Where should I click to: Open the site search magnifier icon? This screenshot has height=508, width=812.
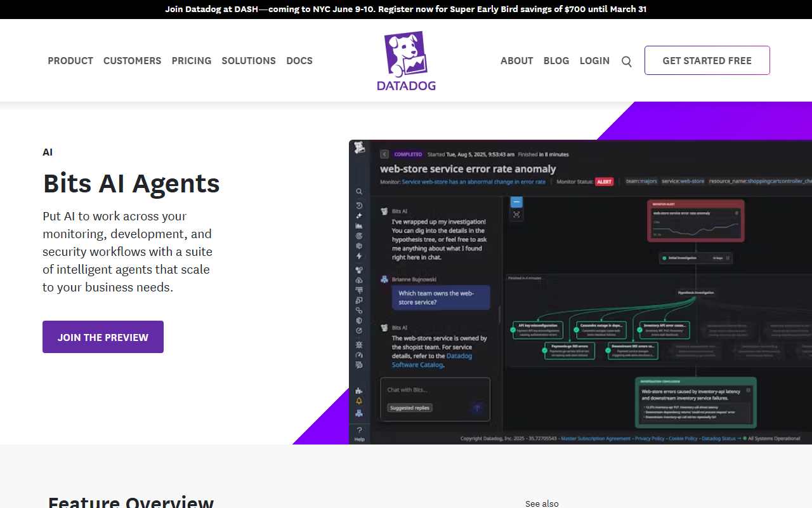(x=627, y=62)
